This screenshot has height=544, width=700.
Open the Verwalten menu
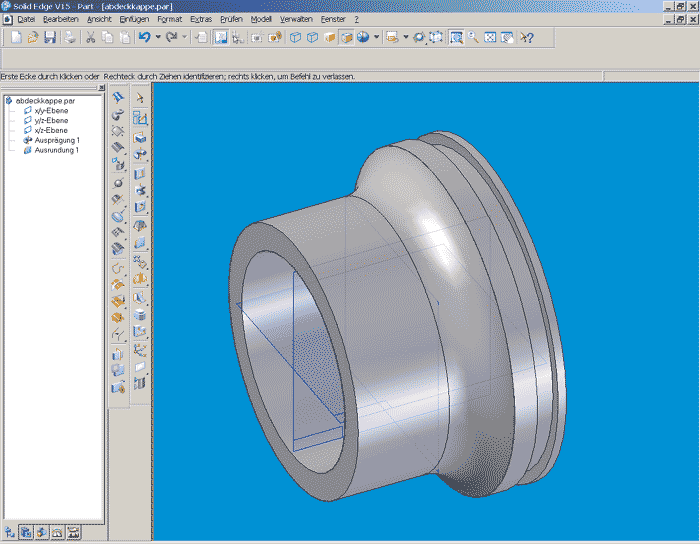click(296, 19)
